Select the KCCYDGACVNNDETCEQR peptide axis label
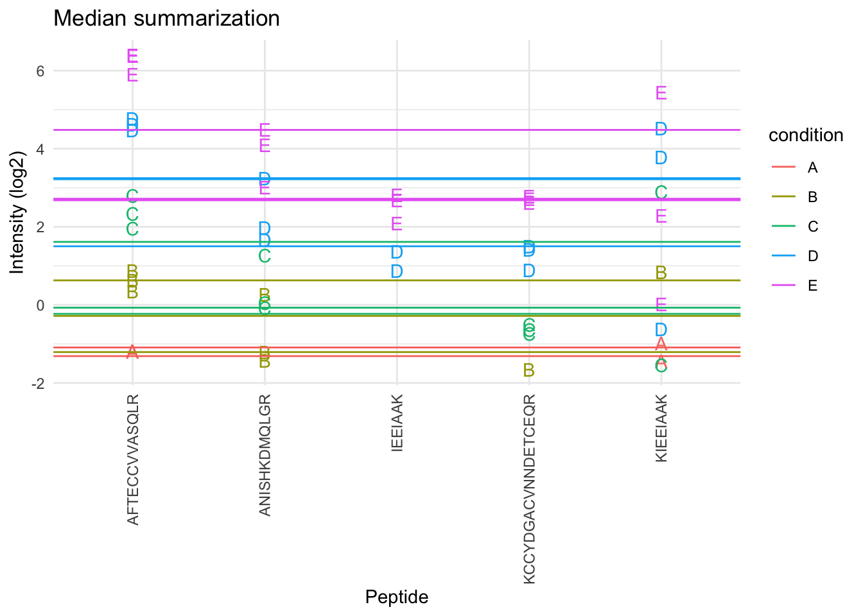This screenshot has height=616, width=863. (x=530, y=489)
